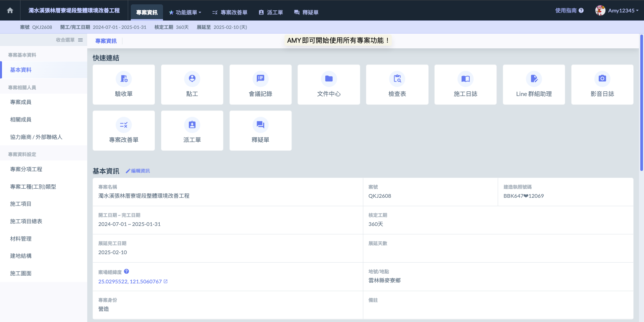Open the 影音日誌 camera icon
This screenshot has width=644, height=322.
pyautogui.click(x=602, y=79)
